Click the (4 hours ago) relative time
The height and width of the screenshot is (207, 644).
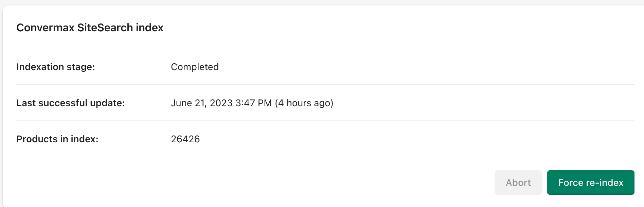point(304,103)
